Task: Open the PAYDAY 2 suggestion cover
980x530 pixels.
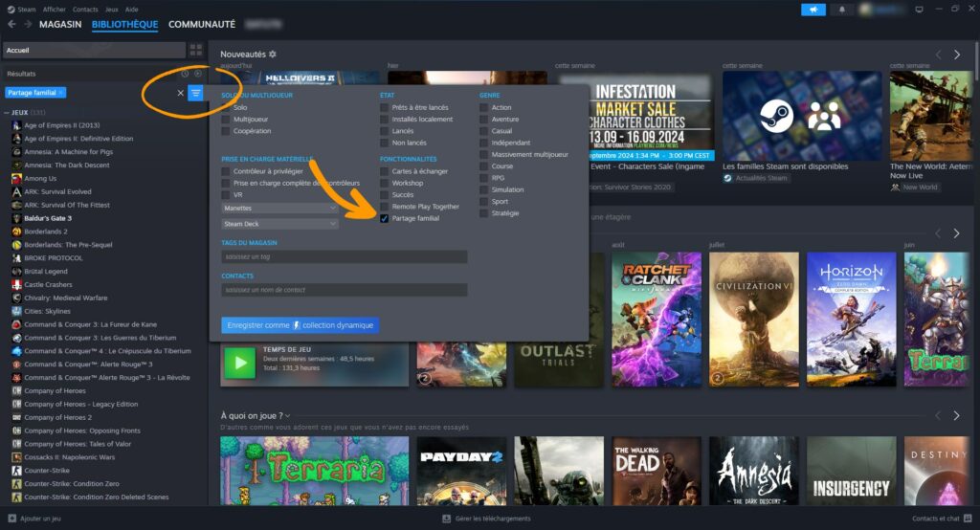Action: pyautogui.click(x=462, y=472)
